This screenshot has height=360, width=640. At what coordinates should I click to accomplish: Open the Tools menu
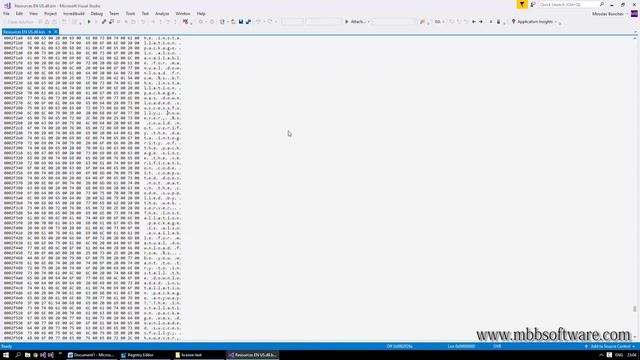coord(130,13)
